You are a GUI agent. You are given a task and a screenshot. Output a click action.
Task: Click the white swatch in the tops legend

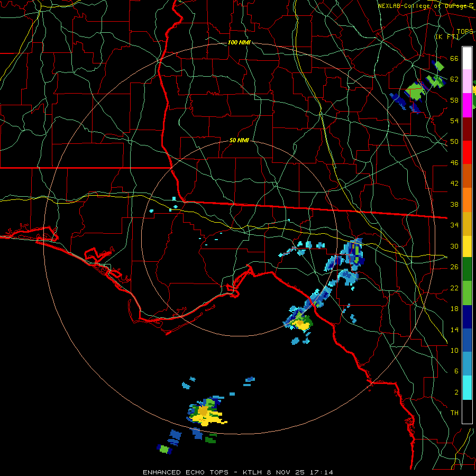467,58
